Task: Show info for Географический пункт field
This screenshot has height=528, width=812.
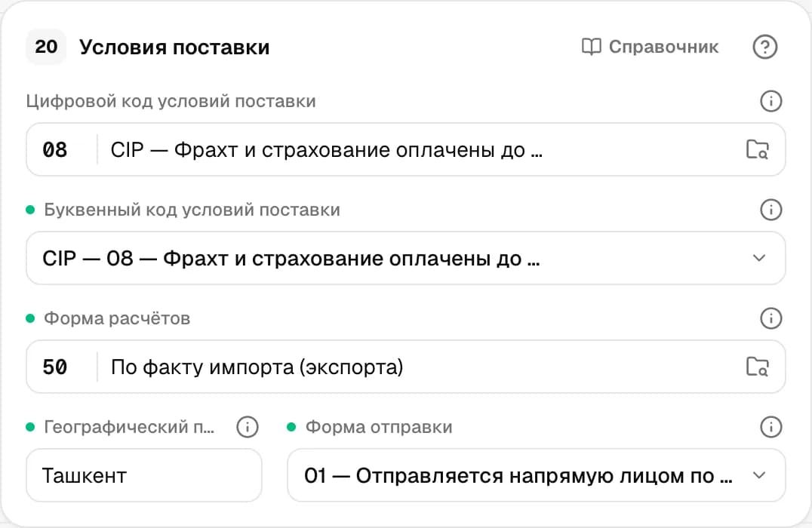Action: (x=247, y=426)
